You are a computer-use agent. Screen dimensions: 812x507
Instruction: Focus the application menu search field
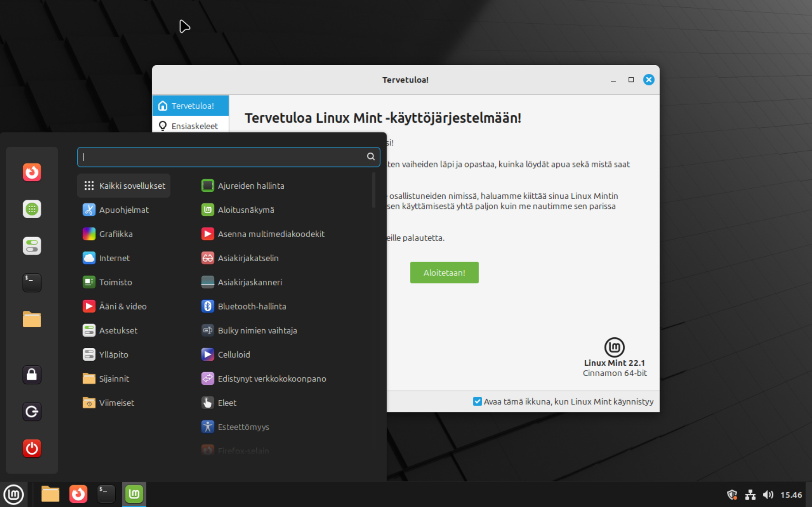coord(228,157)
